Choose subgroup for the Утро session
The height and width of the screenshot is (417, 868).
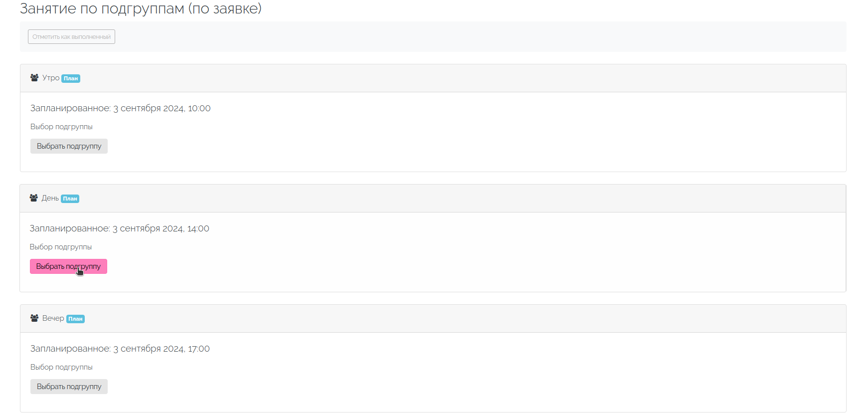pyautogui.click(x=69, y=146)
